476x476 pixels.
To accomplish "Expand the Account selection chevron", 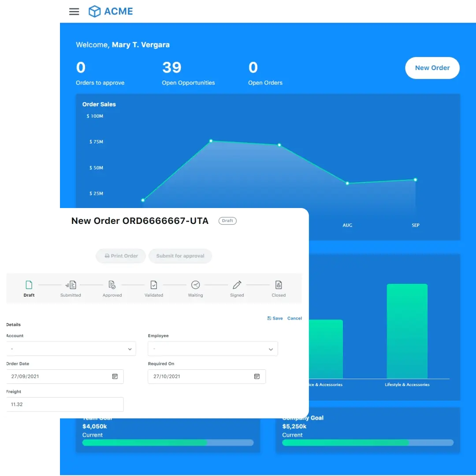I will pos(130,349).
